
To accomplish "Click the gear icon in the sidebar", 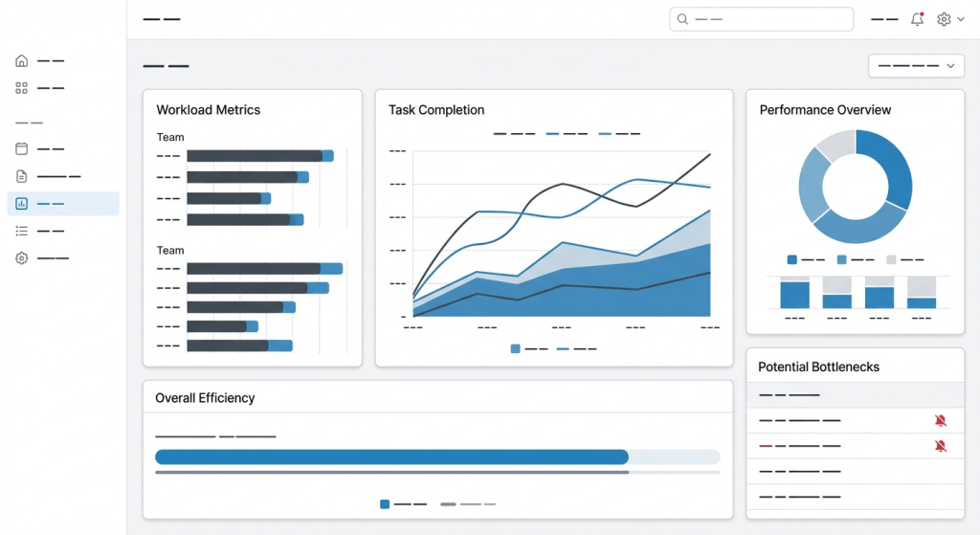I will pos(22,258).
